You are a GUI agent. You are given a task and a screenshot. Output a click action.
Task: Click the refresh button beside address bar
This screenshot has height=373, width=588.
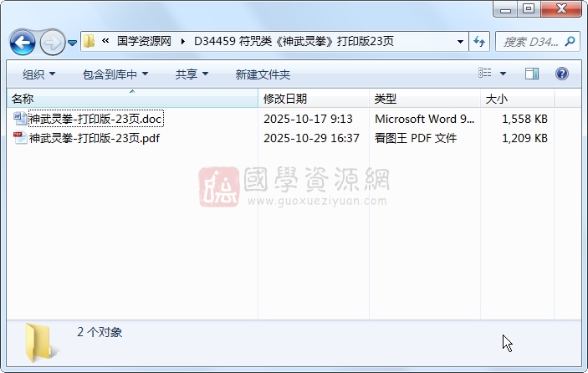[x=480, y=41]
